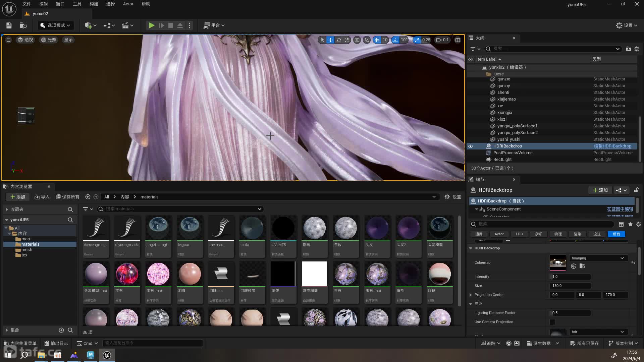Toggle rotation angle snapping
This screenshot has width=644, height=362.
click(x=395, y=40)
